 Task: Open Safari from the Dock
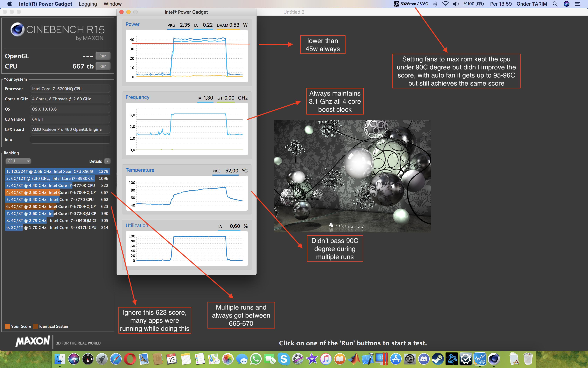pyautogui.click(x=116, y=359)
